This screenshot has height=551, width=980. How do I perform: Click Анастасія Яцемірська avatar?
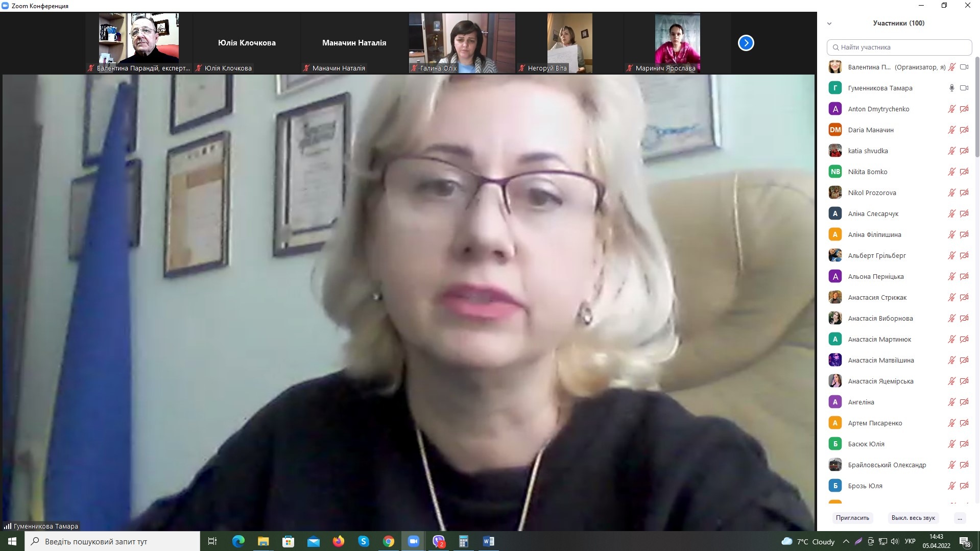coord(835,381)
